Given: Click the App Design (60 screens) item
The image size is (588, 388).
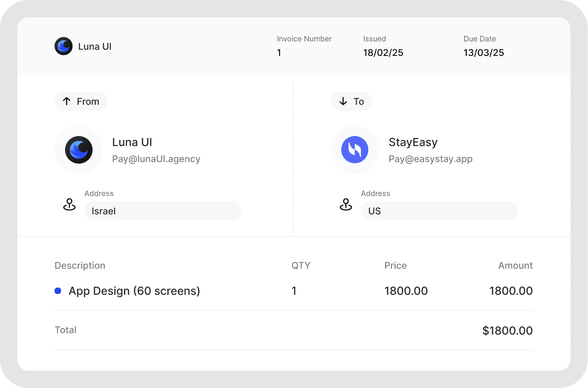Looking at the screenshot, I should pyautogui.click(x=134, y=291).
